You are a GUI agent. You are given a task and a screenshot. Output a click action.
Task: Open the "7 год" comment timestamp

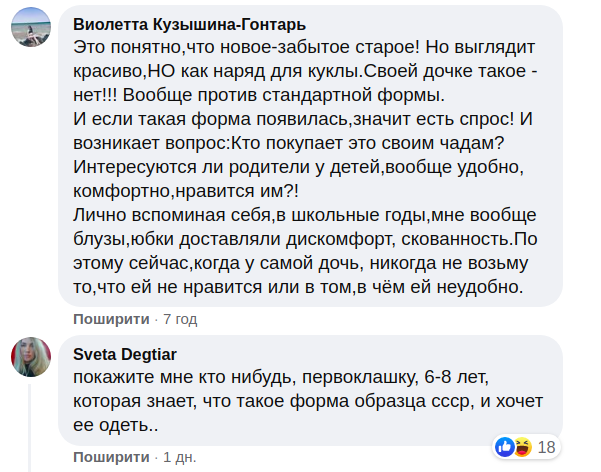(180, 319)
